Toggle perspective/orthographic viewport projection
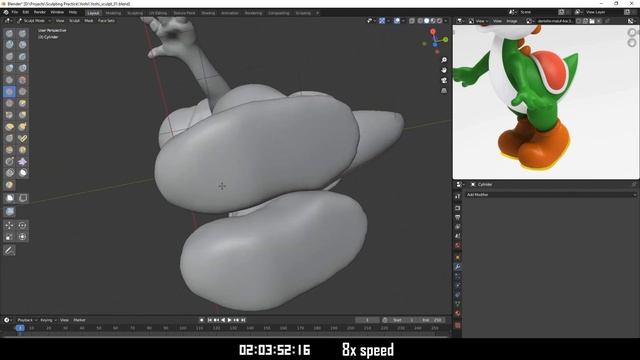Screen dimensions: 640x360 444,91
